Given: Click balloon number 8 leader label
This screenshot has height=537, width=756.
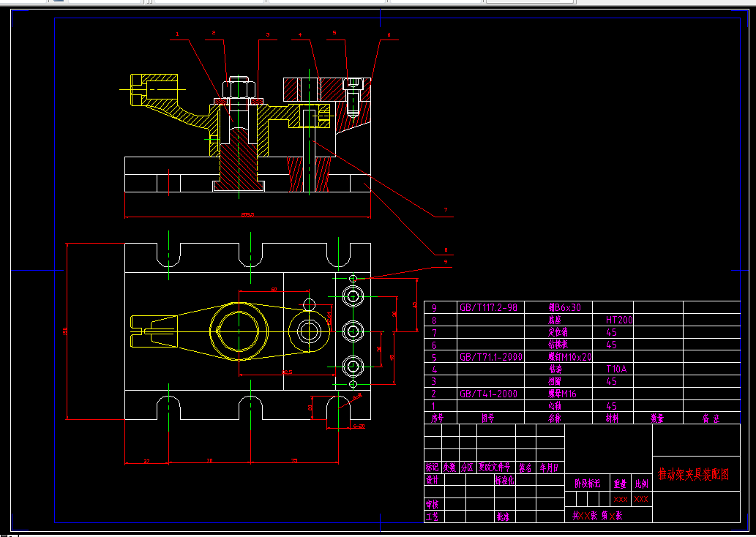Looking at the screenshot, I should tap(446, 250).
